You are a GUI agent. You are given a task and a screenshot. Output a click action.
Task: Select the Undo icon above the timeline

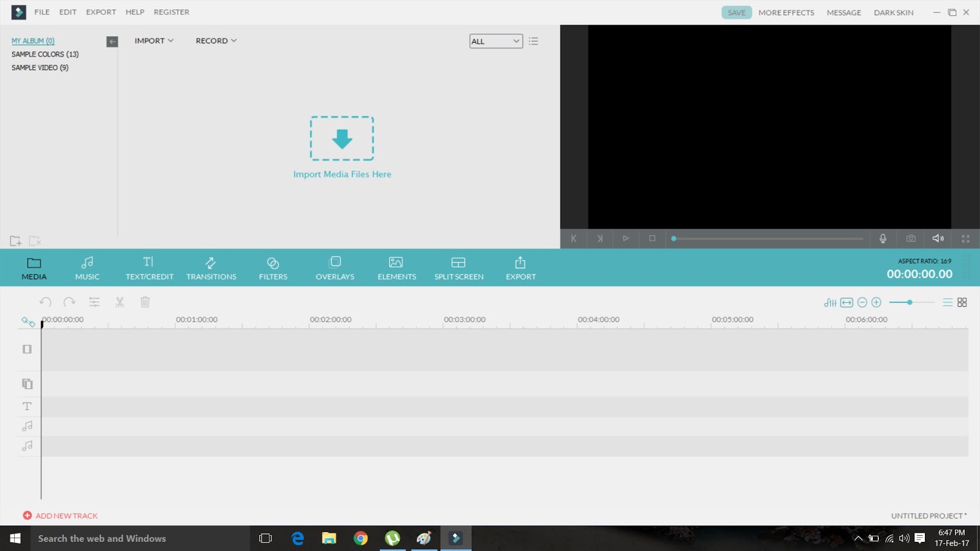[x=45, y=302]
